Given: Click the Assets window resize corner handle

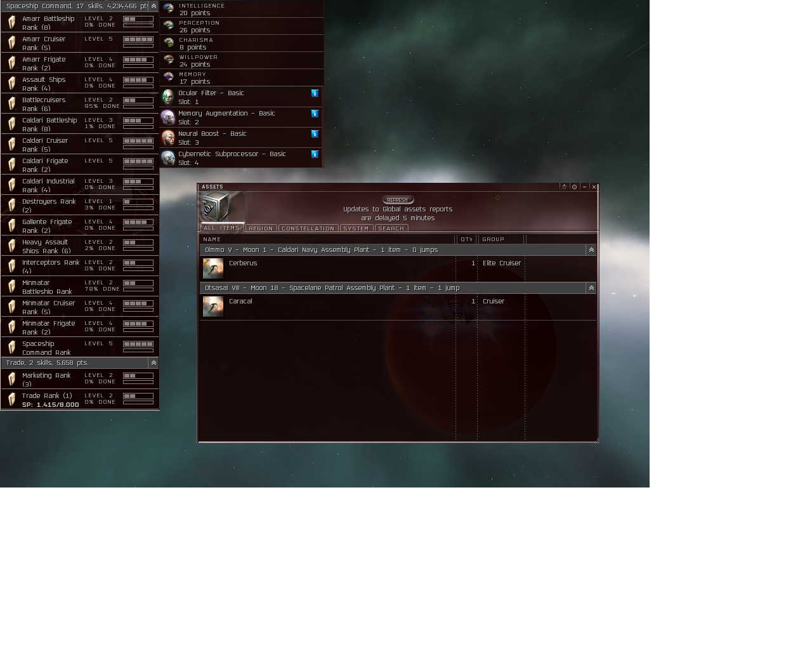Looking at the screenshot, I should (x=596, y=440).
